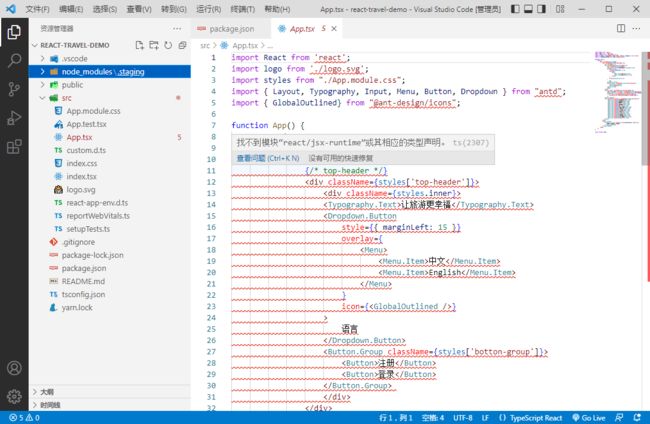Image resolution: width=650 pixels, height=424 pixels.
Task: Click the UTF-8 encoding status entry
Action: point(463,418)
